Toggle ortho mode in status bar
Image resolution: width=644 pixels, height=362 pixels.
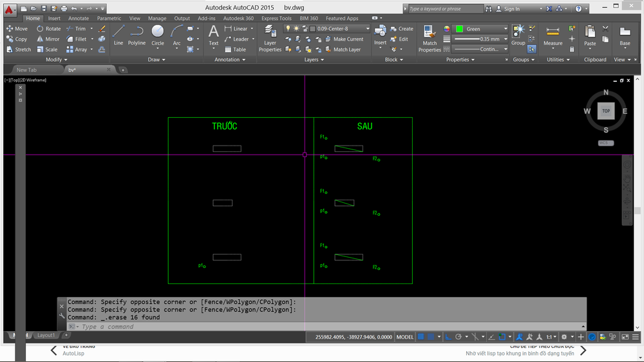coord(448,337)
